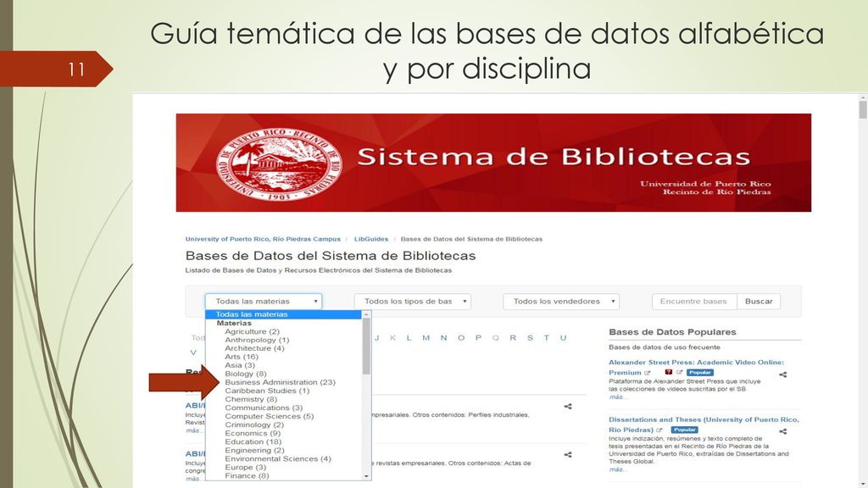Filter databases by letter V

point(193,352)
